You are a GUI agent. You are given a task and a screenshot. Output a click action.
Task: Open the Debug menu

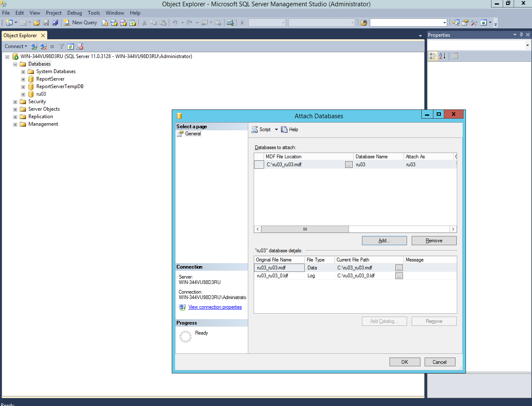pos(74,13)
